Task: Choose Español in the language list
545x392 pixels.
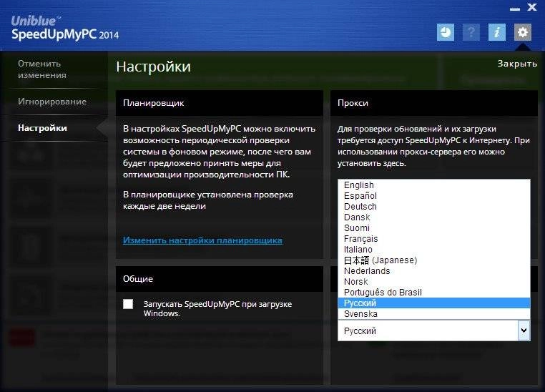Action: point(433,196)
